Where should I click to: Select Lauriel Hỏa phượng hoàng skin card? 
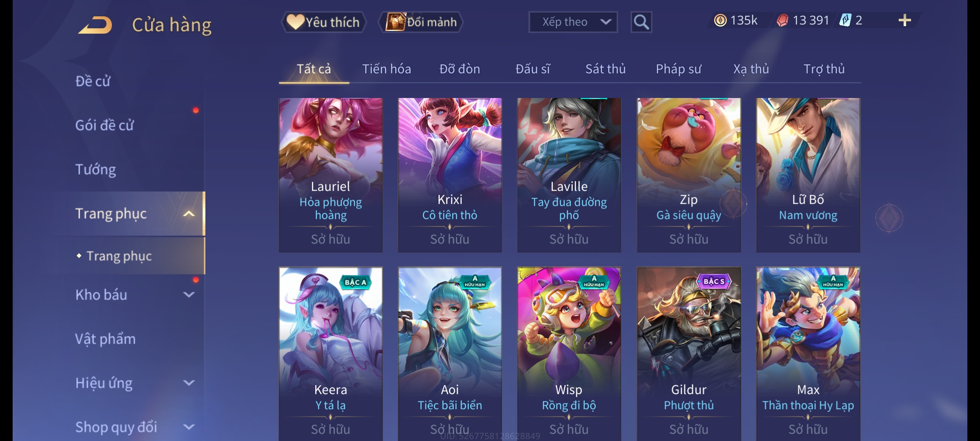click(x=331, y=175)
